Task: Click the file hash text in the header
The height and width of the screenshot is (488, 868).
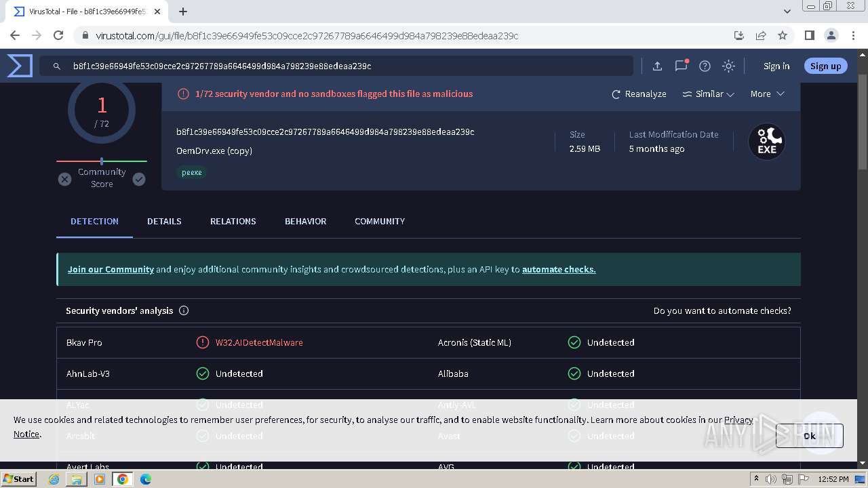Action: pyautogui.click(x=325, y=131)
